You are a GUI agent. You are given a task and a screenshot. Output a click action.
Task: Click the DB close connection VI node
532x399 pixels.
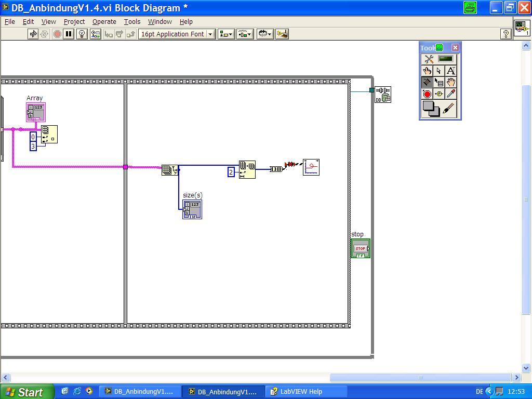pos(383,95)
